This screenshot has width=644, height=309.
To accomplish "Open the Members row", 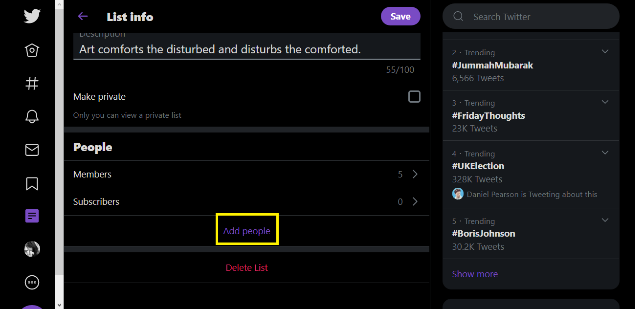I will tap(246, 174).
